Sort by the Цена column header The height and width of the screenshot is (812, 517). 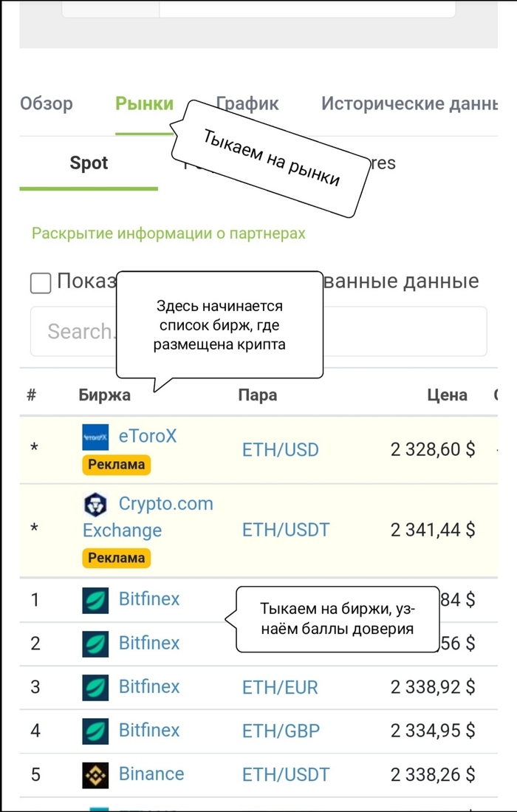coord(447,395)
